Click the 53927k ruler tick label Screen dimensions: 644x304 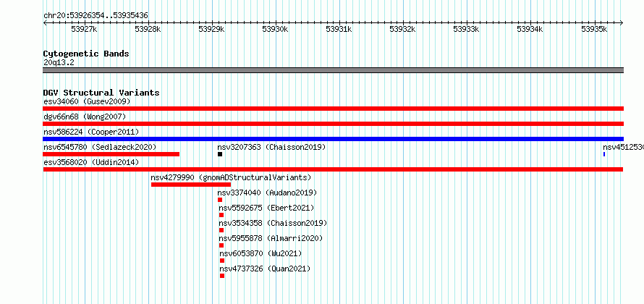coord(84,29)
